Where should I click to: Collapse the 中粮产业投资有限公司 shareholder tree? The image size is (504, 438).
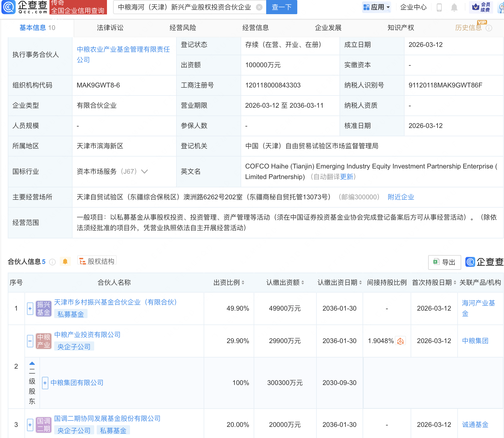pos(30,341)
